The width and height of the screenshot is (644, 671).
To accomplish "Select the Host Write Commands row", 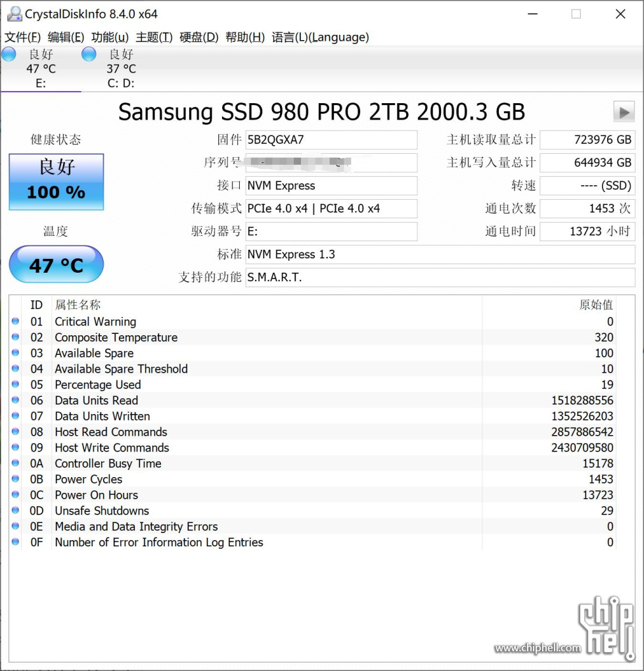I will pyautogui.click(x=313, y=448).
